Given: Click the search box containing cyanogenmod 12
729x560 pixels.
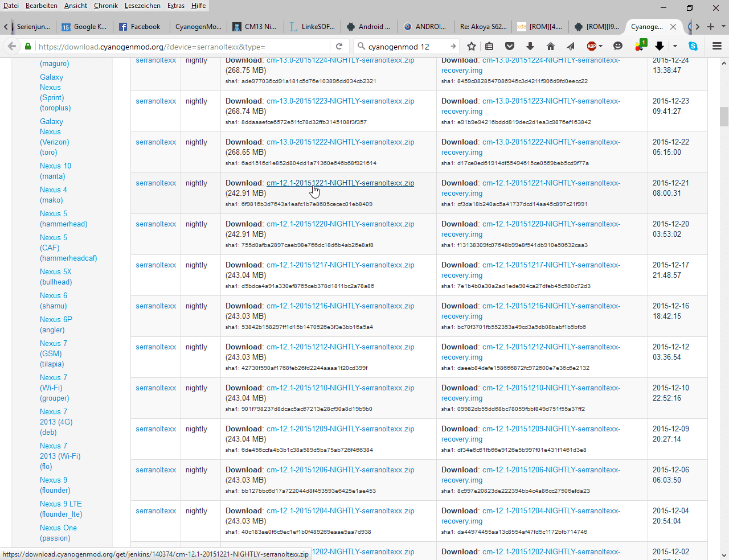Looking at the screenshot, I should [407, 46].
